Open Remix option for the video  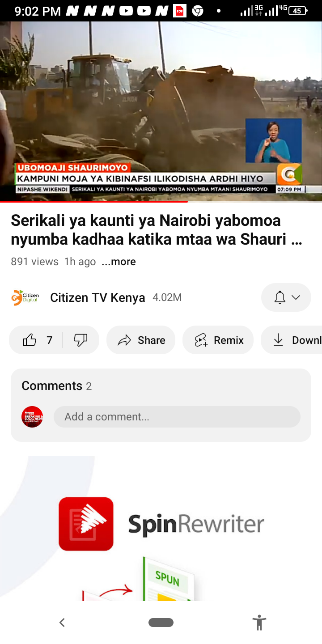[x=218, y=340]
